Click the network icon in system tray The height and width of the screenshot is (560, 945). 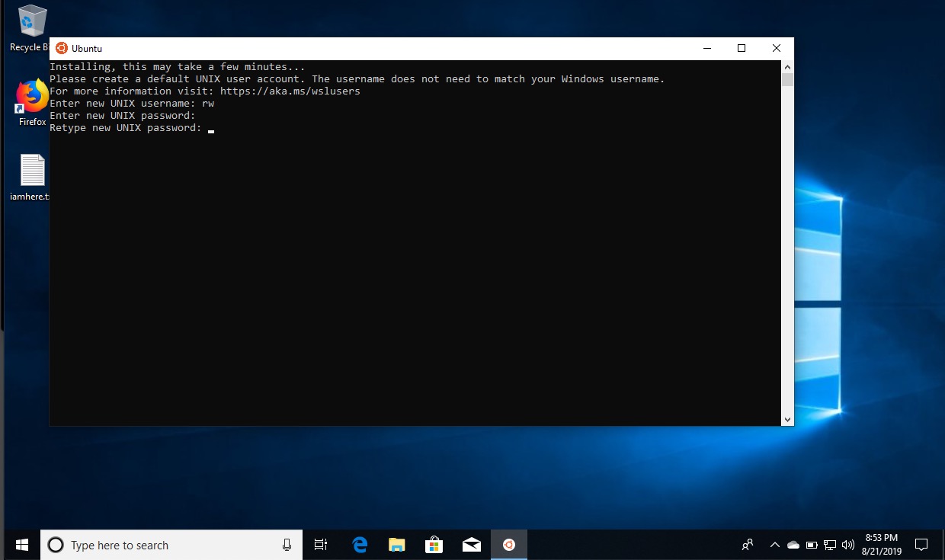coord(830,545)
